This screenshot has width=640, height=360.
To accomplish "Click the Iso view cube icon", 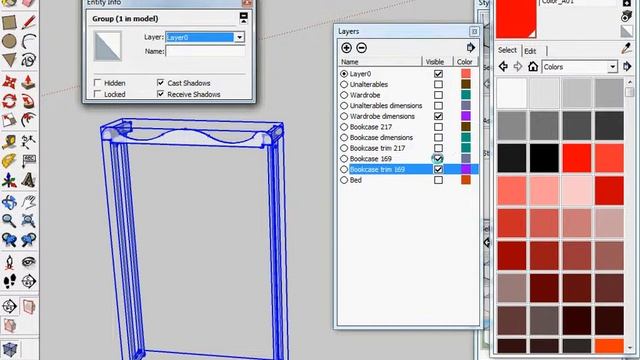I will 9,349.
